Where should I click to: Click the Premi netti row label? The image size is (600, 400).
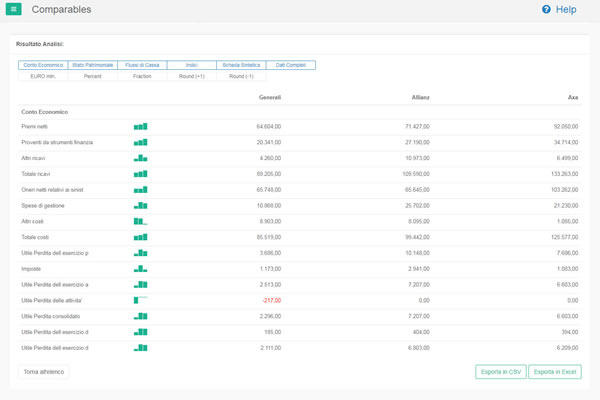[x=34, y=126]
